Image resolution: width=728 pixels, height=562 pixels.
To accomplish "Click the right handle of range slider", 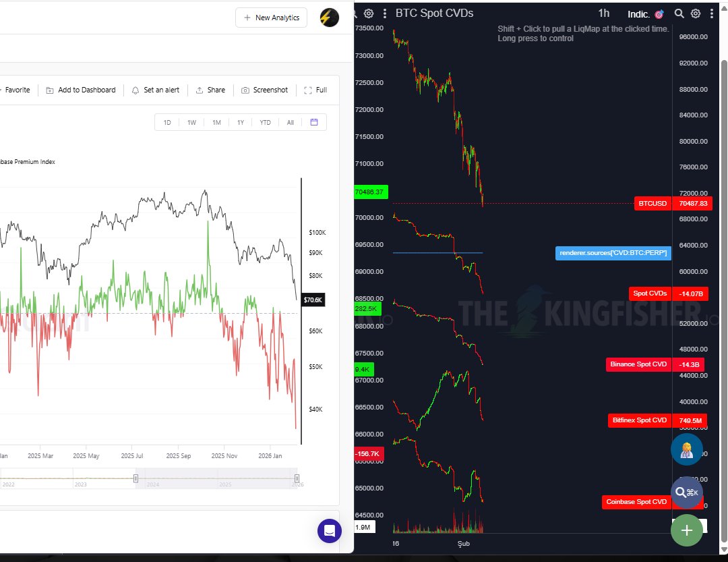I will [297, 478].
